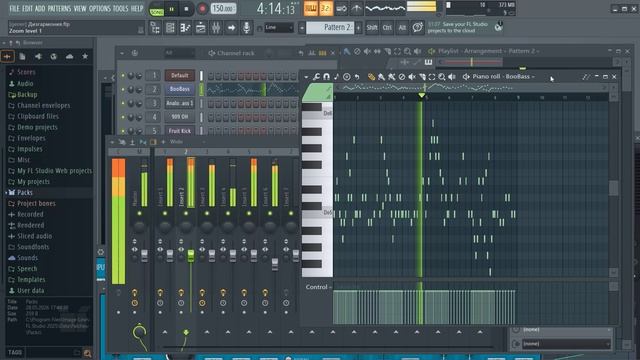
Task: Open the Channel rack filter dropdown
Action: click(x=179, y=53)
